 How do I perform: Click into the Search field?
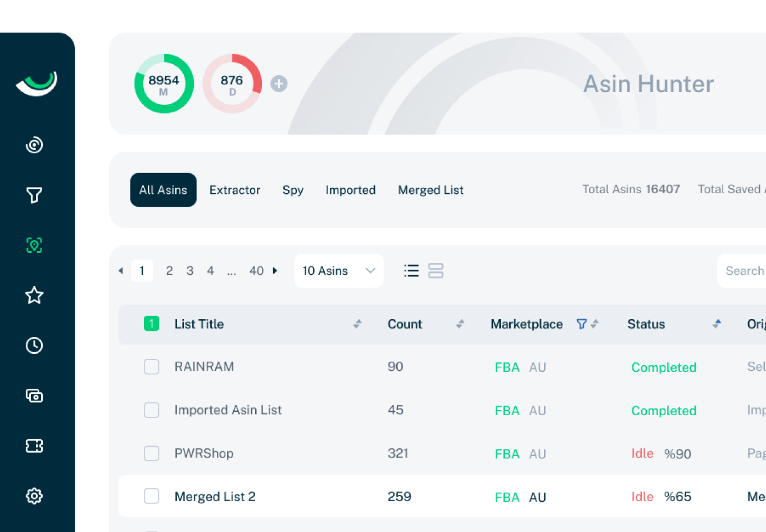[x=741, y=271]
